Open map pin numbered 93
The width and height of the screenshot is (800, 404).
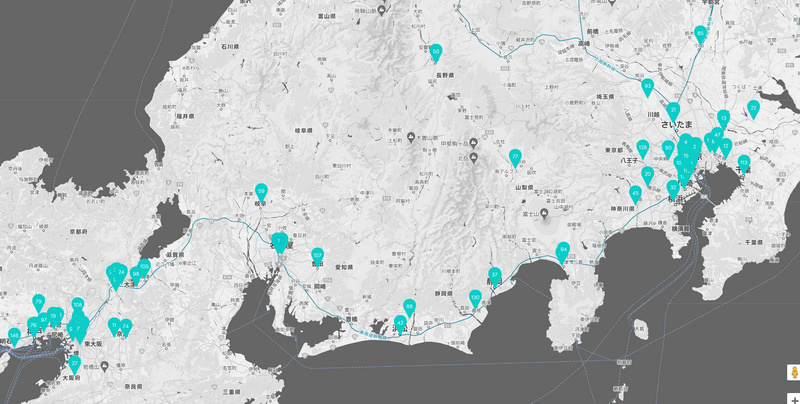point(647,88)
